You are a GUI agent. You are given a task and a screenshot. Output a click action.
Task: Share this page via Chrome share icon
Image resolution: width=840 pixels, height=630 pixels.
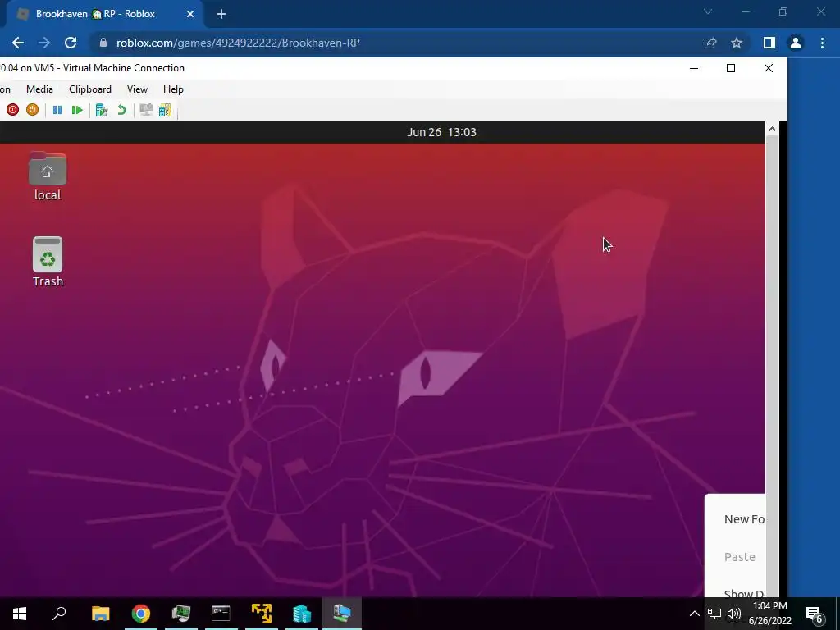point(710,43)
